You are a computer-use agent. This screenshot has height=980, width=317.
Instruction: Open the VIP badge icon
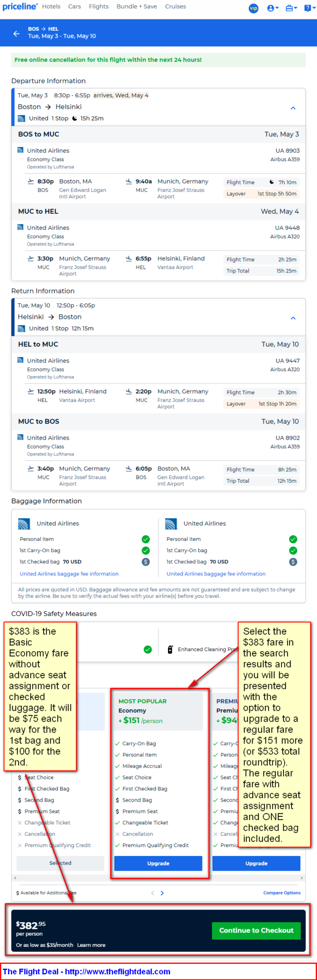coord(254,8)
